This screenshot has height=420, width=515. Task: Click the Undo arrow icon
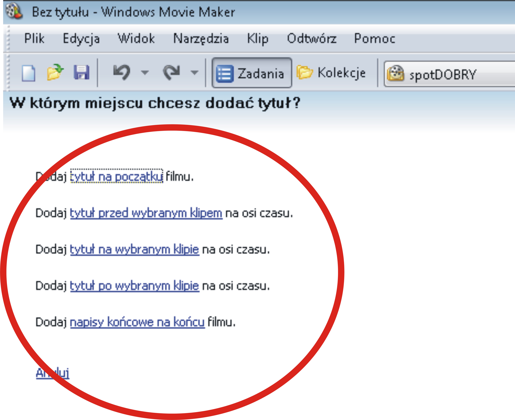coord(122,72)
